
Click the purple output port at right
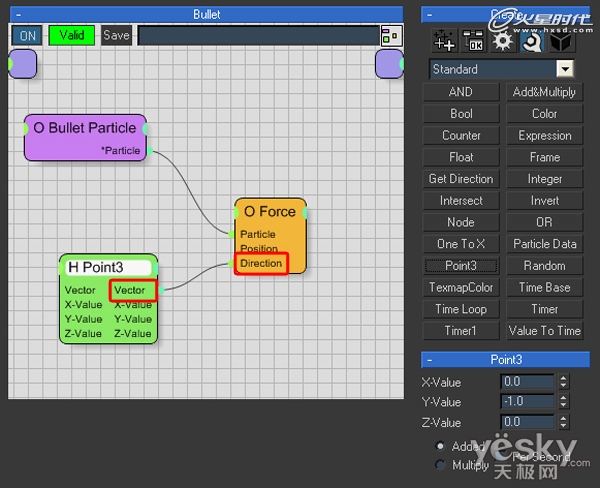390,64
